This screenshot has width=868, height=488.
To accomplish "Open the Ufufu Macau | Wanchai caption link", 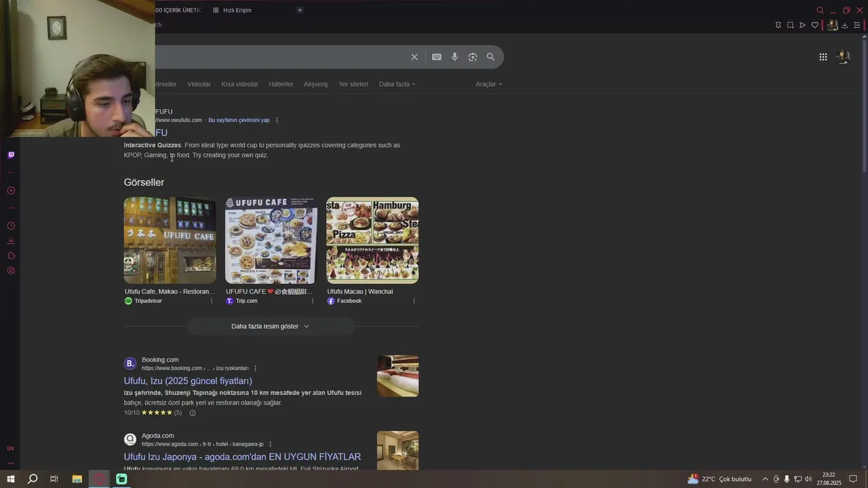I will click(360, 291).
